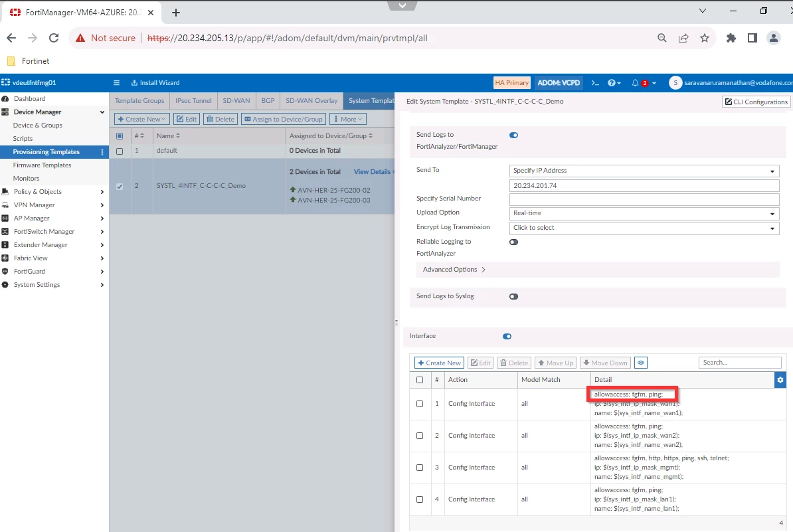The height and width of the screenshot is (532, 793).
Task: Collapse Device Manager sidebar section
Action: (x=102, y=112)
